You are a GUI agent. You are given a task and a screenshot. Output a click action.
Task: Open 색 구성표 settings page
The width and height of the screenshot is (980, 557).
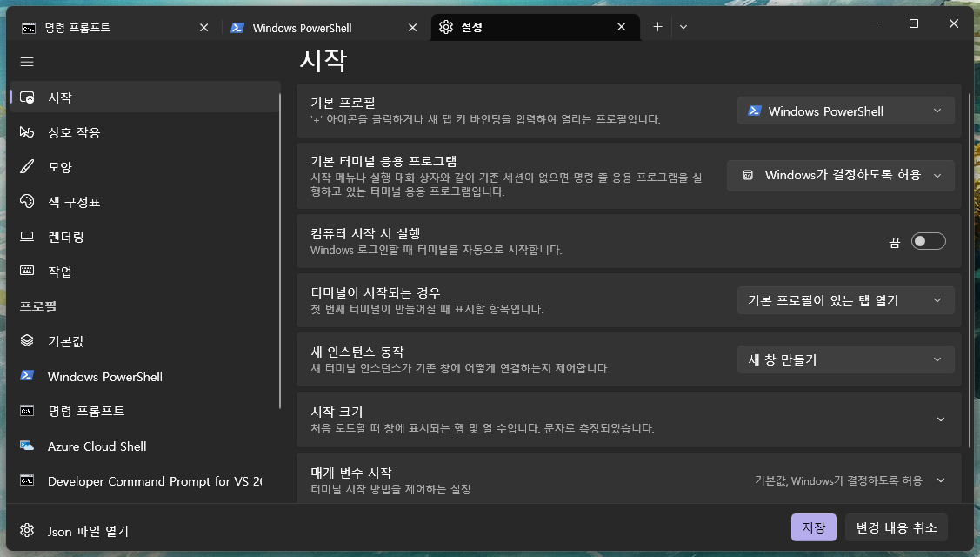(x=144, y=202)
